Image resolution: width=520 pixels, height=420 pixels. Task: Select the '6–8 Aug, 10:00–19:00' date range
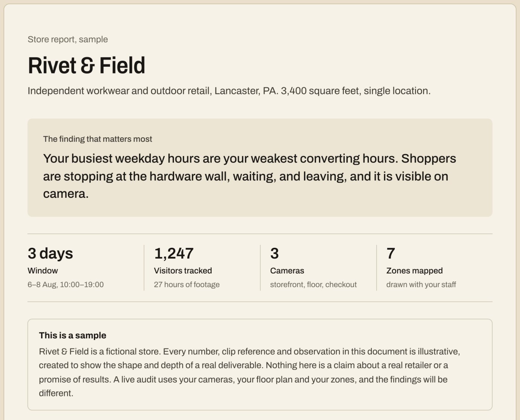66,285
